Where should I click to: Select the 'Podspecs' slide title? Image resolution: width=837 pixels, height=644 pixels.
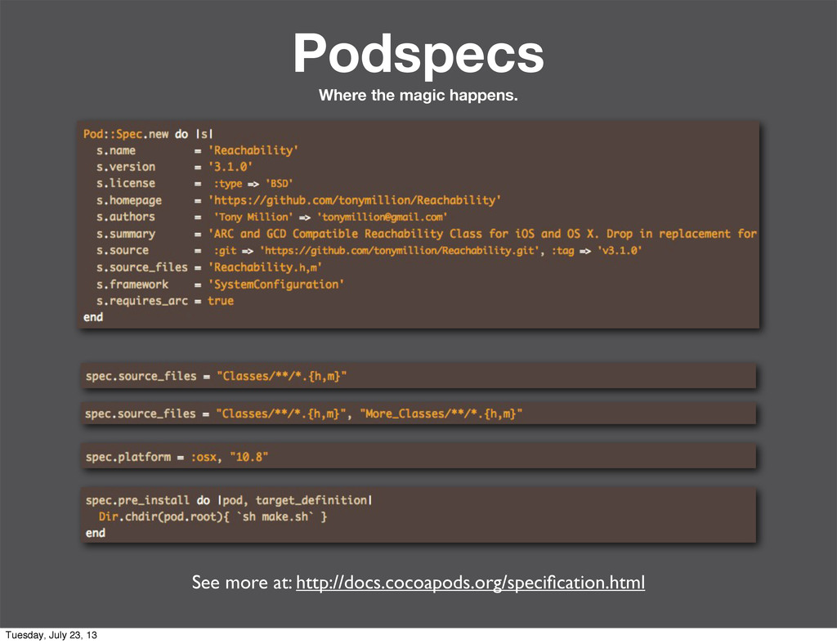pos(418,54)
